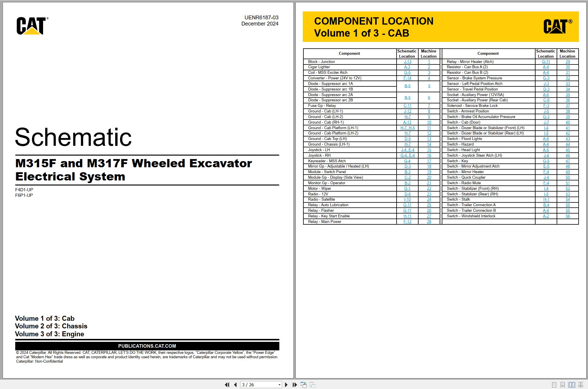Switch to continuous page layout
The image size is (588, 389).
point(562,385)
